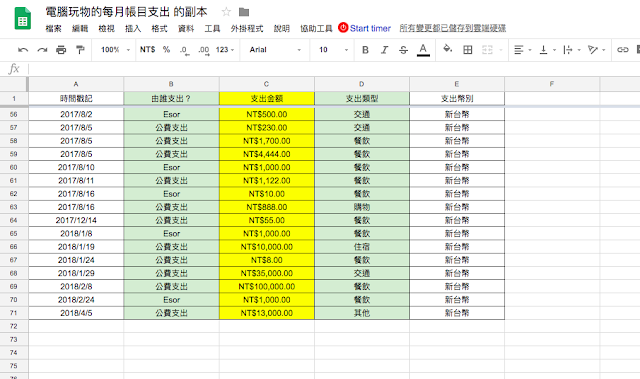Select cell with NT$888.00

(267, 207)
